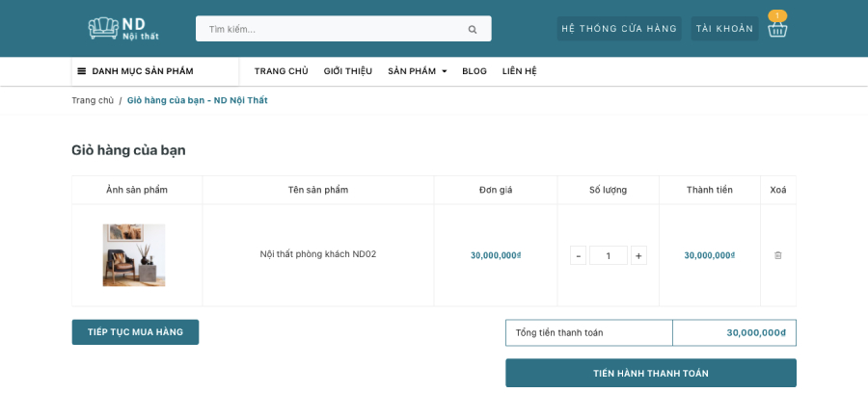Click the quantity field showing 1
The width and height of the screenshot is (868, 393).
coord(609,255)
